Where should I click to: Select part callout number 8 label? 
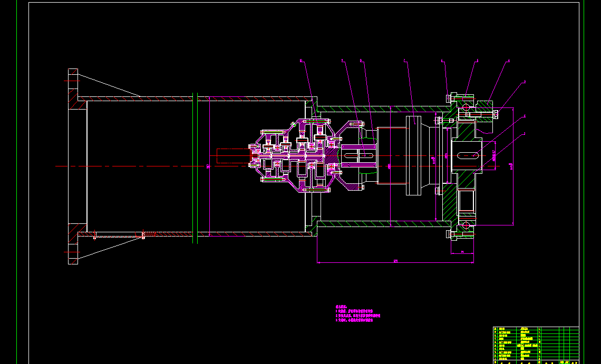click(x=361, y=60)
